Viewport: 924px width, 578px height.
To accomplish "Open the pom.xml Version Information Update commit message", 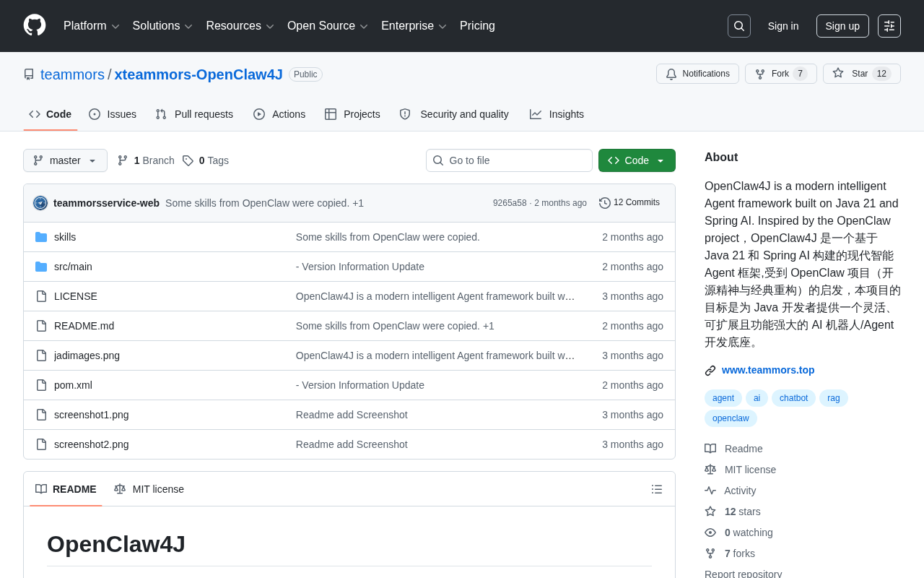I will point(360,385).
